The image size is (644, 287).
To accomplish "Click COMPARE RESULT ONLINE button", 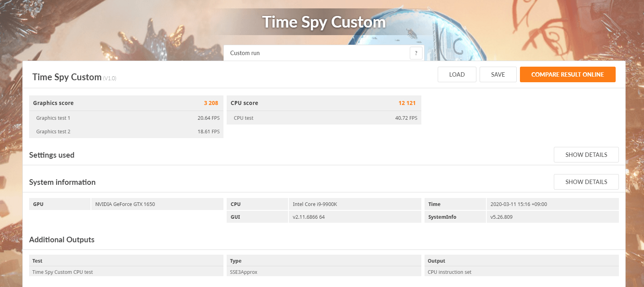I will (x=567, y=75).
